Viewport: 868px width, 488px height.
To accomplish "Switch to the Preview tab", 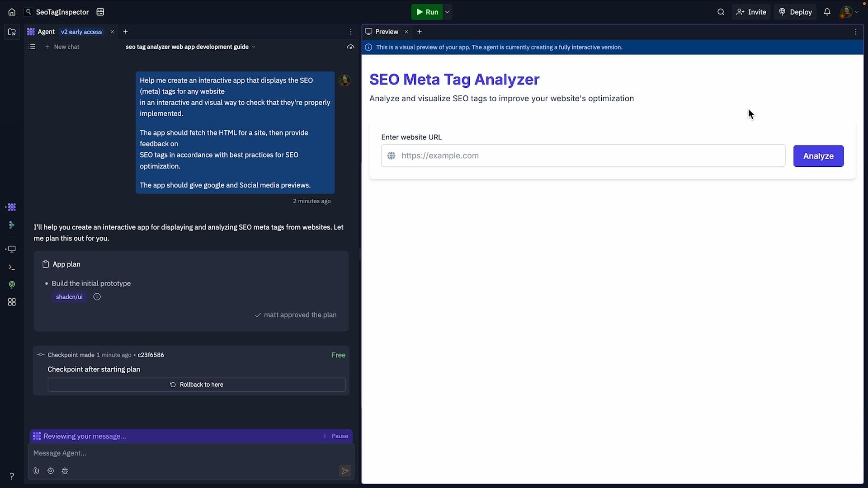I will pyautogui.click(x=386, y=32).
